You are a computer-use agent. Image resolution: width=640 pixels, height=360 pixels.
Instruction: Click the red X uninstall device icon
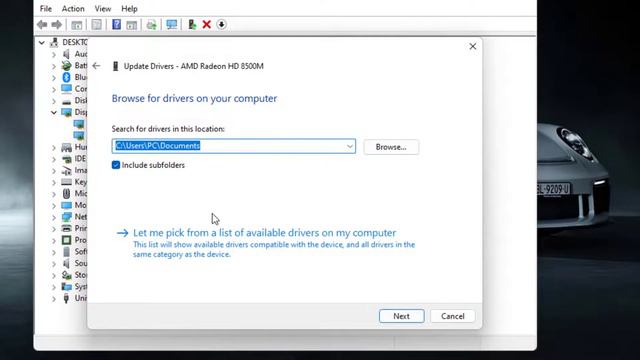207,24
